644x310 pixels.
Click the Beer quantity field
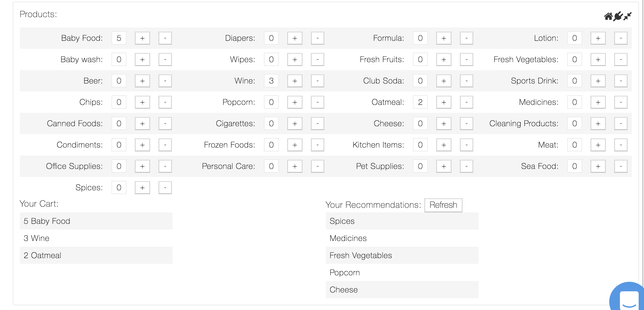click(119, 81)
